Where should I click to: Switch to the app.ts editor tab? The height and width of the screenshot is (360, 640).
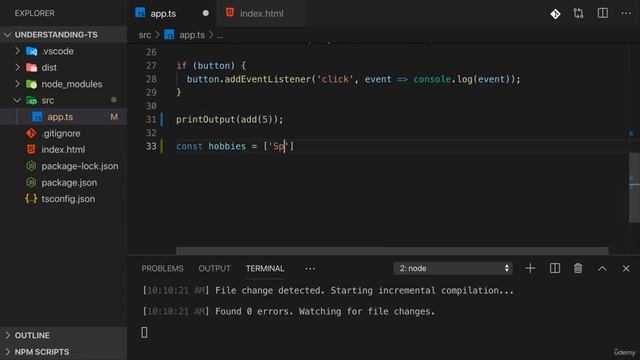tap(172, 13)
